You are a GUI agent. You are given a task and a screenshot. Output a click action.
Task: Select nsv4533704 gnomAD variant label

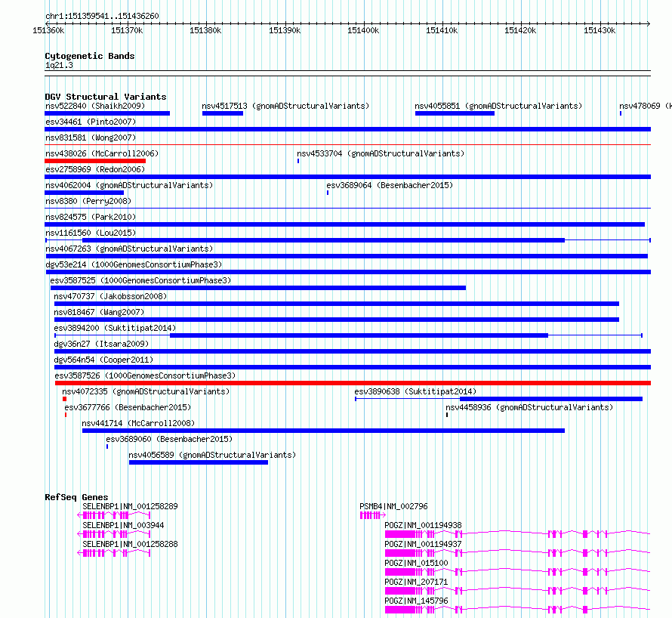[x=381, y=153]
